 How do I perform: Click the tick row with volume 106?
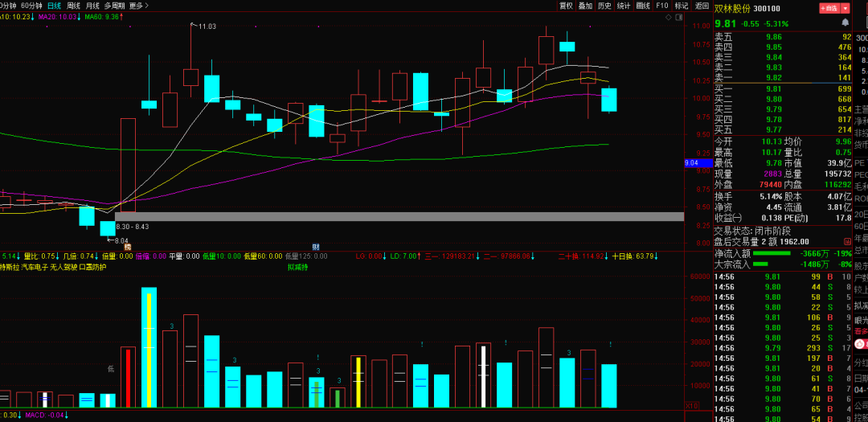coord(783,318)
